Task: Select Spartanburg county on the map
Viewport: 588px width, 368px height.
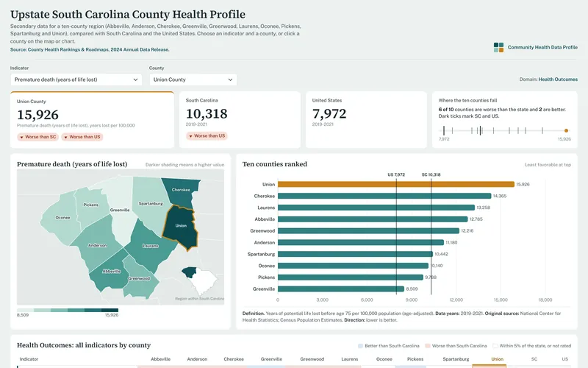Action: pos(149,206)
